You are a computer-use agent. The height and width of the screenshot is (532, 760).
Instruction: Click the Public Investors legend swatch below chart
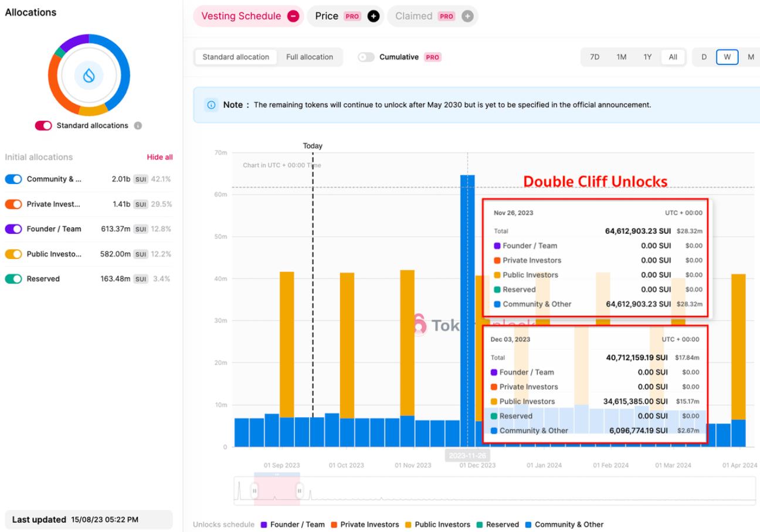tap(409, 524)
